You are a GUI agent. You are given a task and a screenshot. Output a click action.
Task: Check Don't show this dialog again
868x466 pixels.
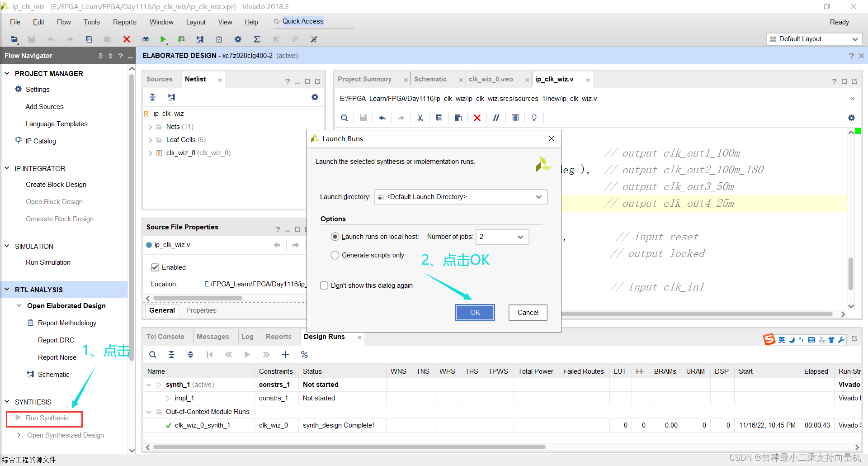click(324, 285)
